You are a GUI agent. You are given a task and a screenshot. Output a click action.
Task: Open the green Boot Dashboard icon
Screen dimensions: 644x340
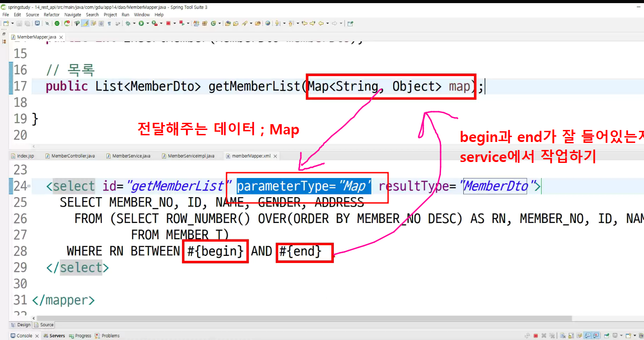(x=57, y=23)
